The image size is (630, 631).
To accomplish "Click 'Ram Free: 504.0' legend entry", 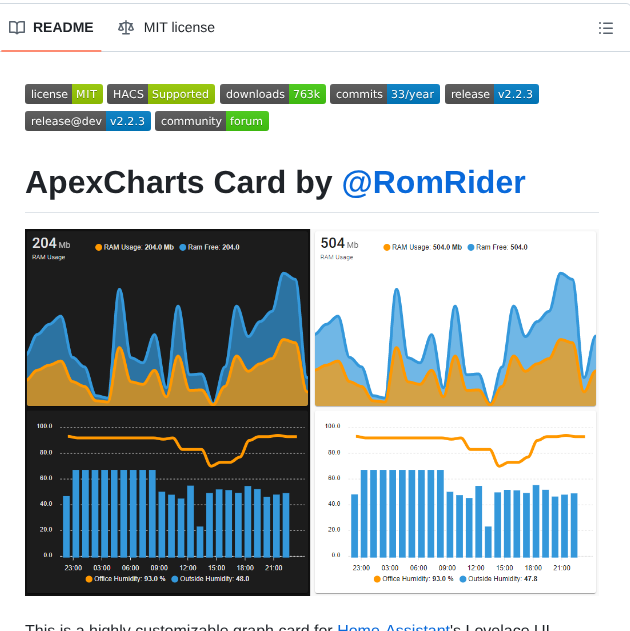I will [497, 247].
